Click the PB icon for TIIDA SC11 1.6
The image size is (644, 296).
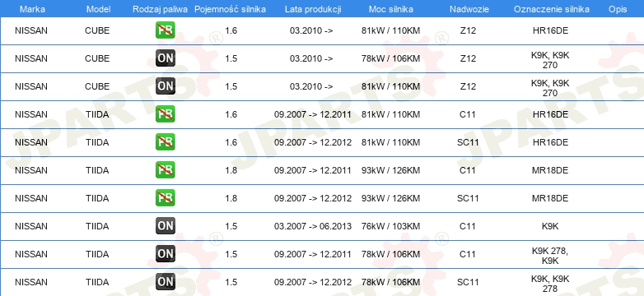click(x=165, y=142)
